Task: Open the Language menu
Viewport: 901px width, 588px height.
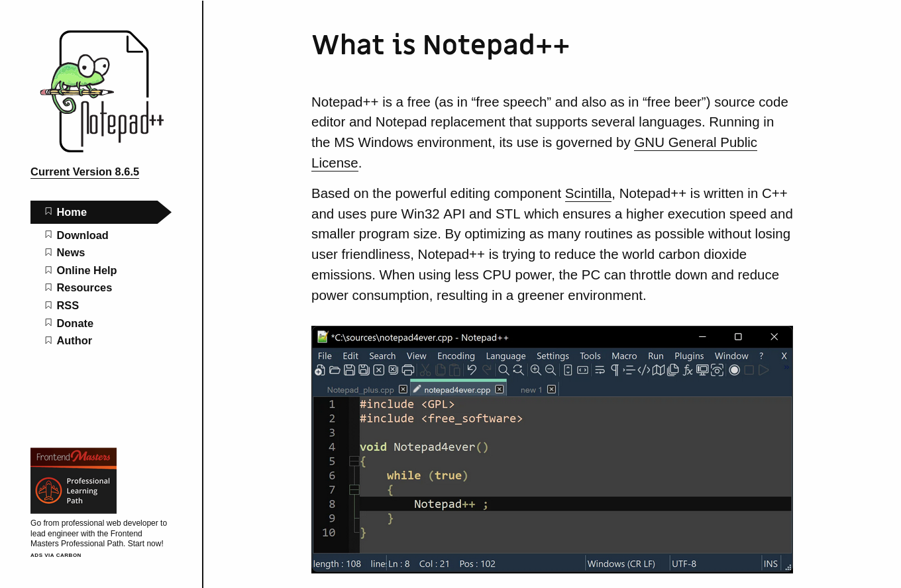Action: [x=505, y=356]
